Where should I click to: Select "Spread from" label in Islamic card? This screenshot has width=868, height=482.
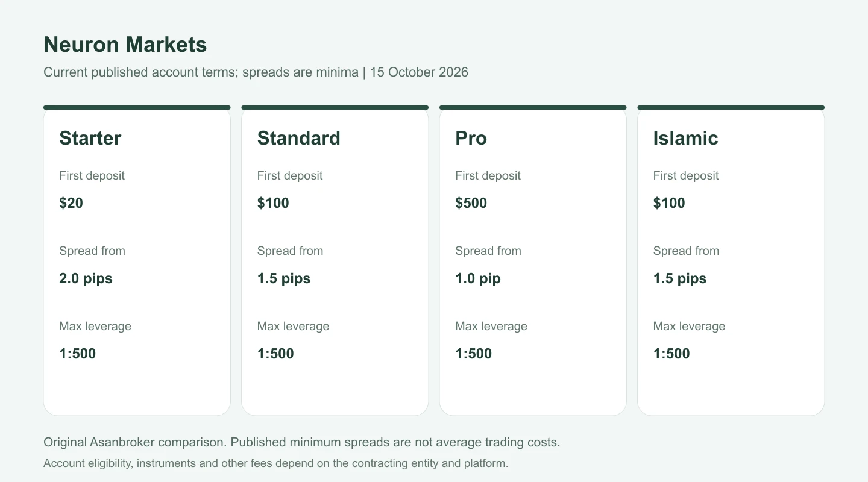coord(686,251)
